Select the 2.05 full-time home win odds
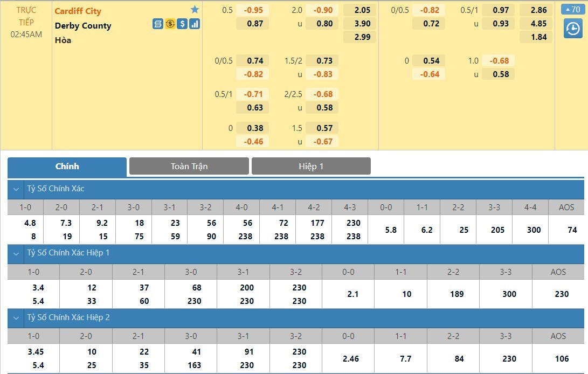The width and height of the screenshot is (588, 374). [x=360, y=10]
